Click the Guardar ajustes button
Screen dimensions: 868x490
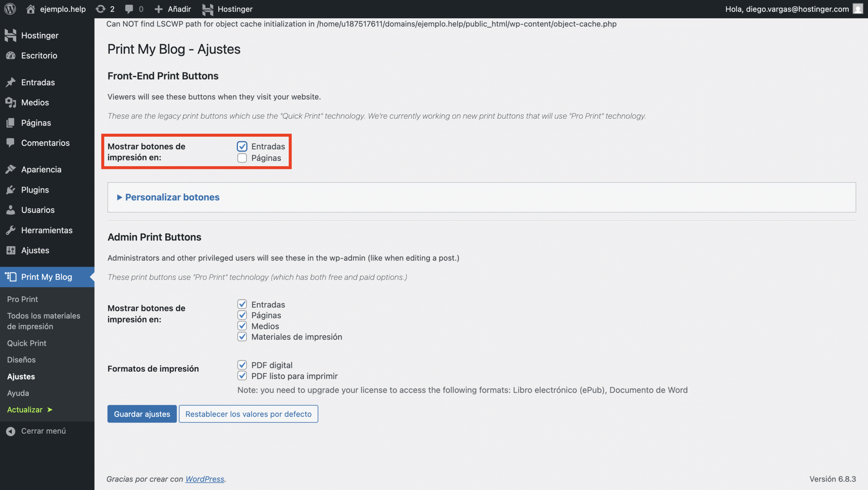[x=142, y=414]
